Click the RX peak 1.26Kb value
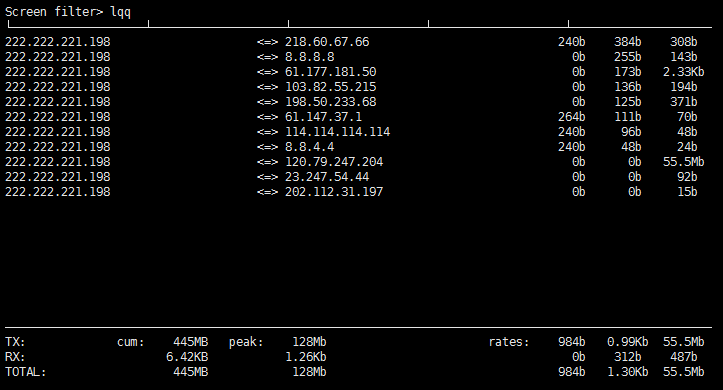Image resolution: width=723 pixels, height=390 pixels. (306, 357)
